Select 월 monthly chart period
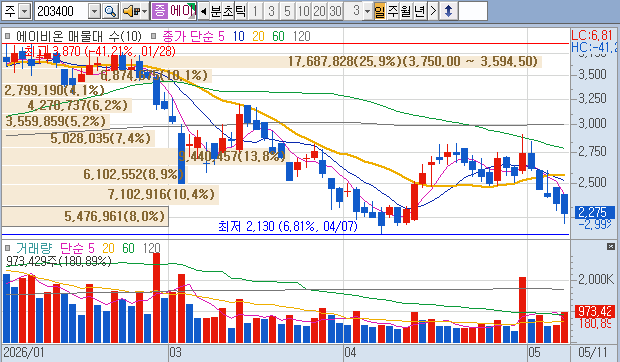Image resolution: width=620 pixels, height=362 pixels. [x=406, y=11]
